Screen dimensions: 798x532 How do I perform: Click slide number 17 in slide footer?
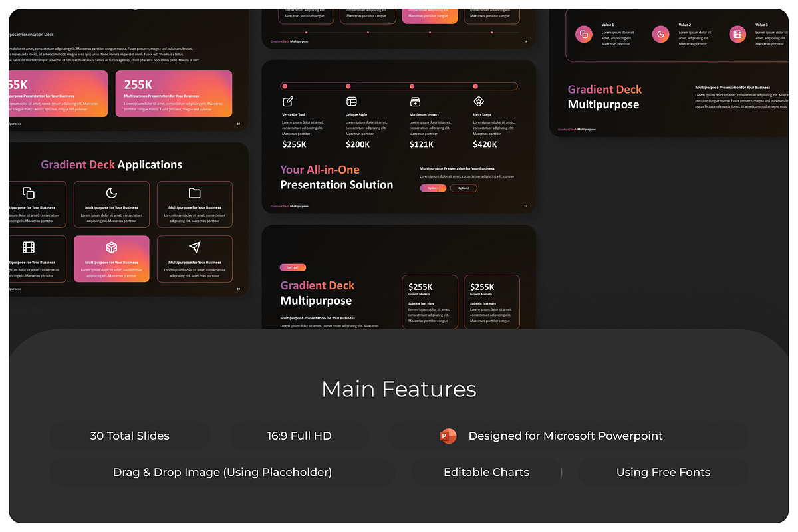tap(525, 206)
